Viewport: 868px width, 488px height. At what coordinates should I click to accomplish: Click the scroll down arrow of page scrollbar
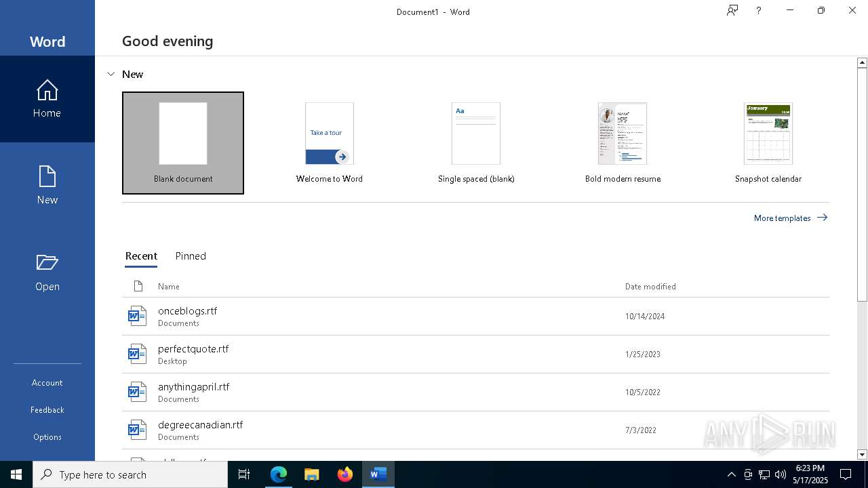(x=862, y=455)
